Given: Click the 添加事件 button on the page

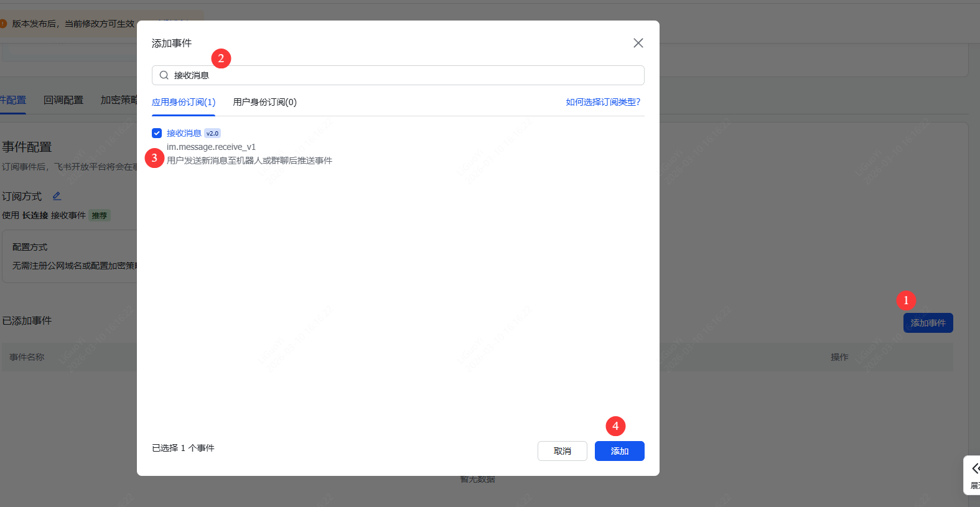Looking at the screenshot, I should [928, 323].
